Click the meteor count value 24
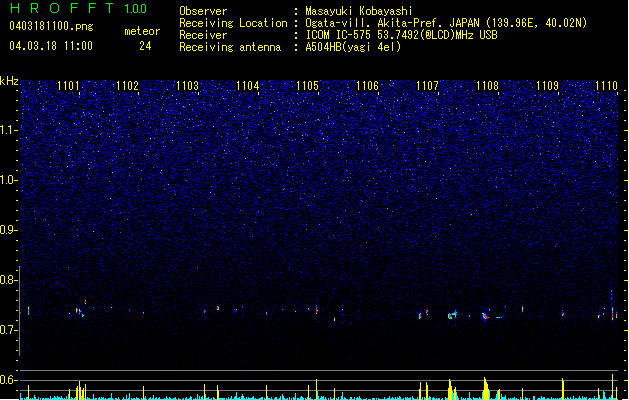Image resolution: width=629 pixels, height=400 pixels. [x=145, y=46]
